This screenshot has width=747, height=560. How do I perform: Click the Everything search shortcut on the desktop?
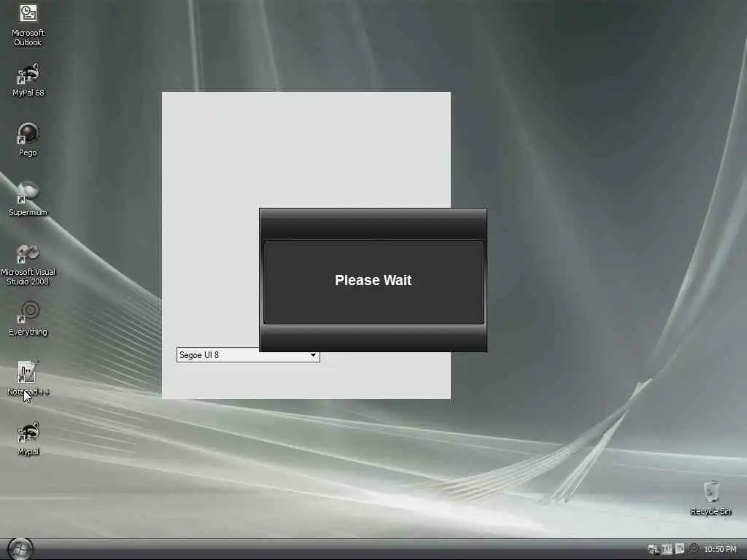(x=28, y=319)
